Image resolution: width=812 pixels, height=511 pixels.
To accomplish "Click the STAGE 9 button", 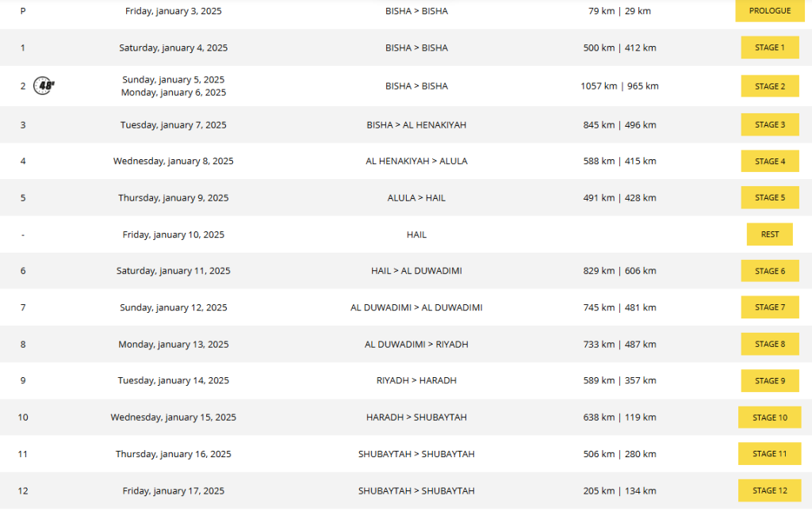I will tap(769, 380).
